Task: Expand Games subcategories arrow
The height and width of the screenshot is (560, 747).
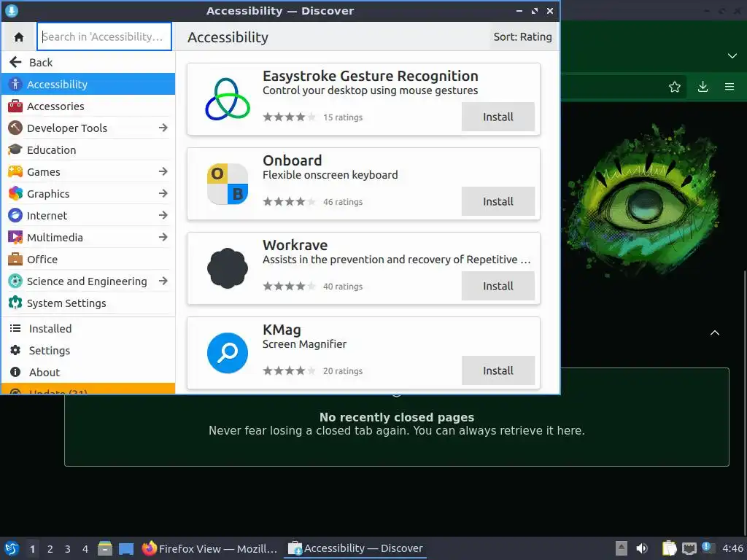Action: (x=163, y=171)
